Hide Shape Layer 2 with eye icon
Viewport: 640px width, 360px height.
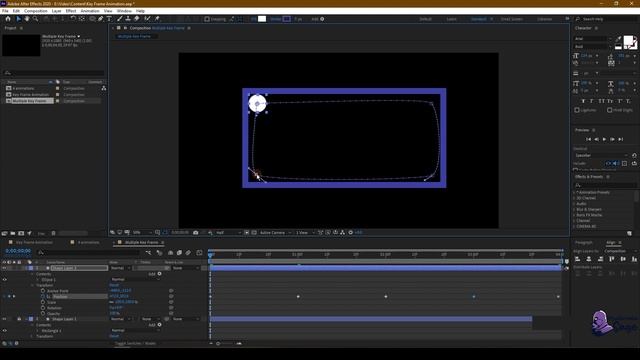tap(4, 268)
